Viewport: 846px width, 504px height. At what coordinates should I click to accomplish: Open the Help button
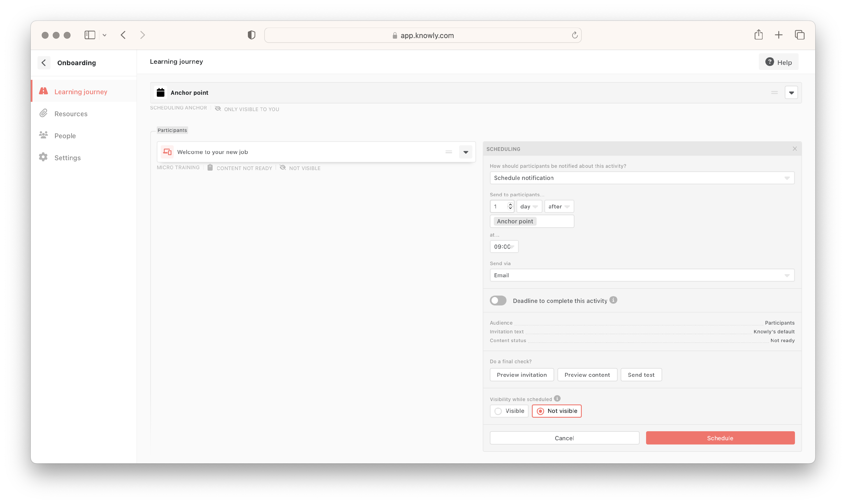(778, 62)
